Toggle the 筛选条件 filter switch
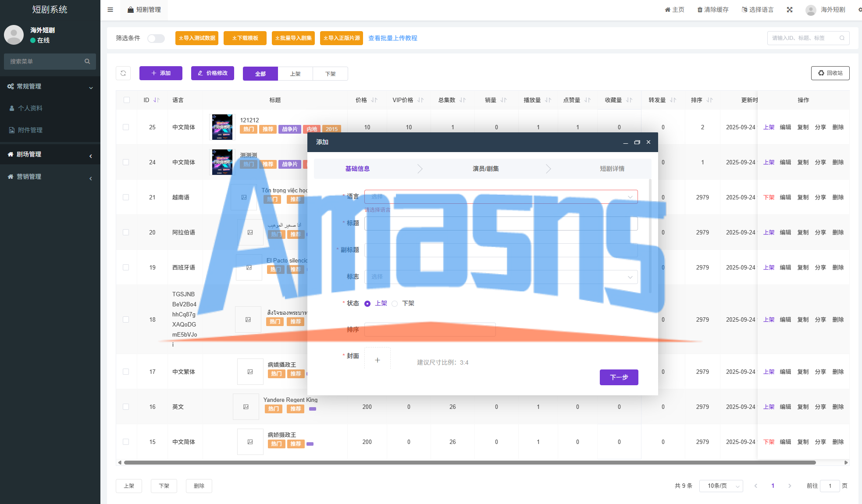 coord(156,38)
